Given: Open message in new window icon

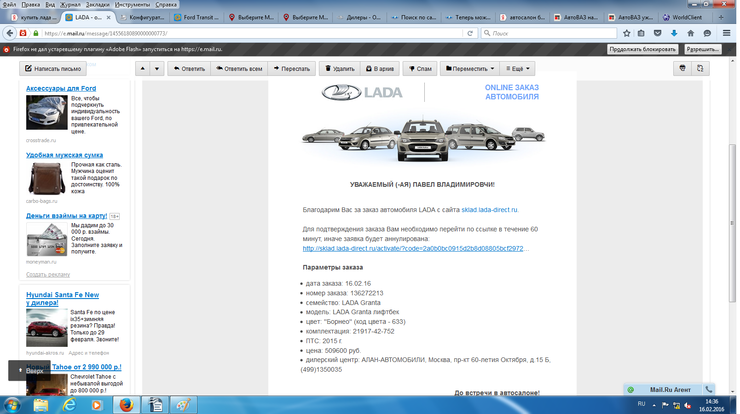Looking at the screenshot, I should pyautogui.click(x=700, y=68).
